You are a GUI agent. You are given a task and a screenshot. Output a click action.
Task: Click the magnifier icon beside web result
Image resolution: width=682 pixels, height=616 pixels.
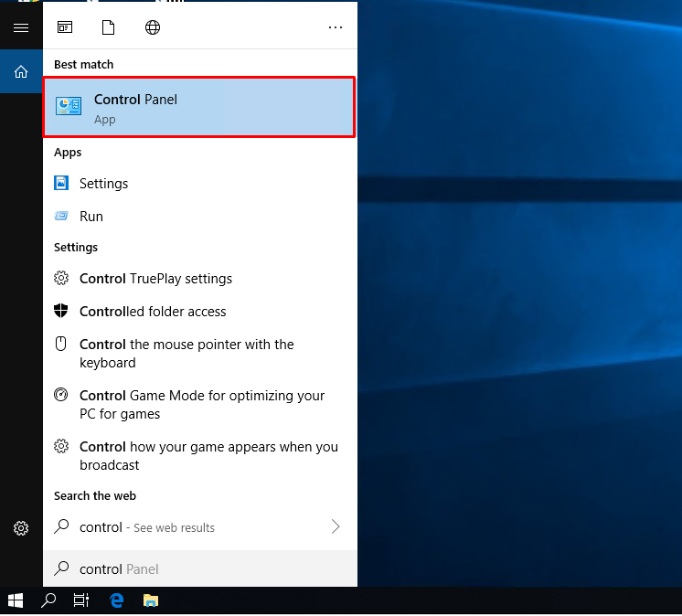61,526
